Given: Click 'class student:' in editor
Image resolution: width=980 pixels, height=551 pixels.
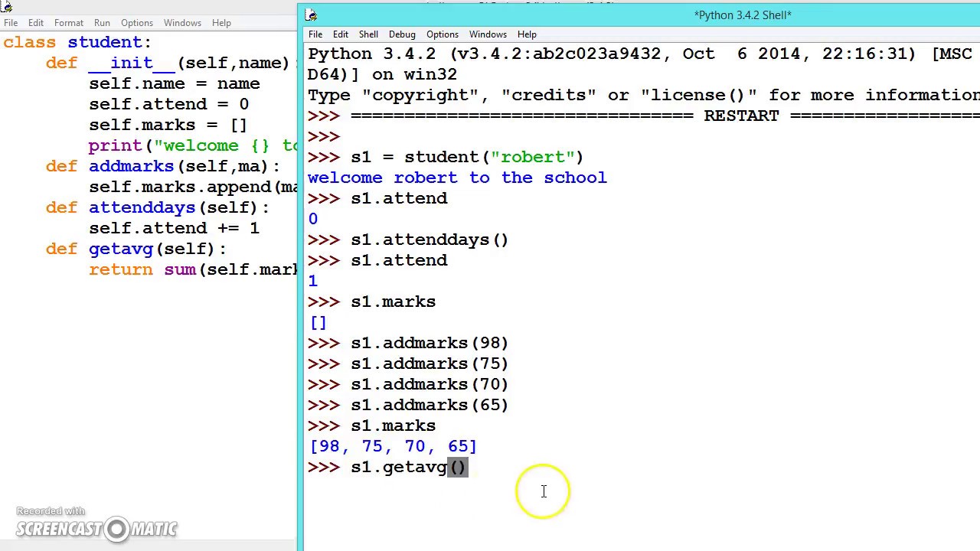Looking at the screenshot, I should point(77,42).
